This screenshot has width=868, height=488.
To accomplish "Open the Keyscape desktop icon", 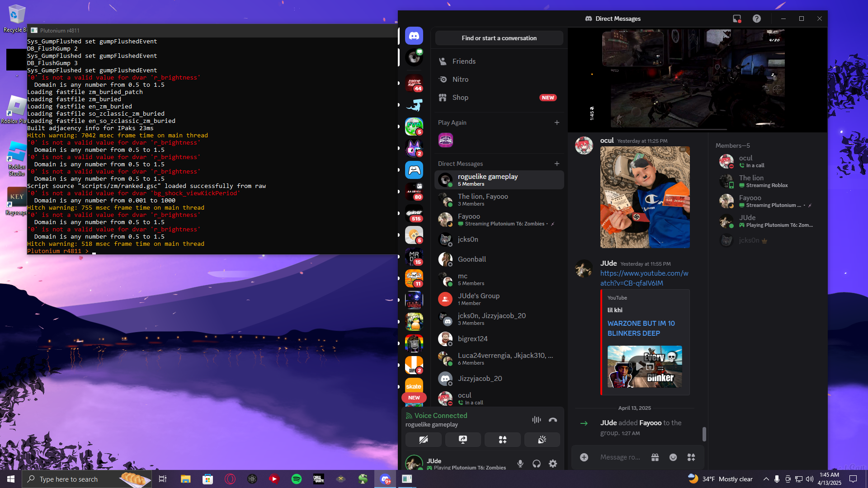I will point(17,202).
